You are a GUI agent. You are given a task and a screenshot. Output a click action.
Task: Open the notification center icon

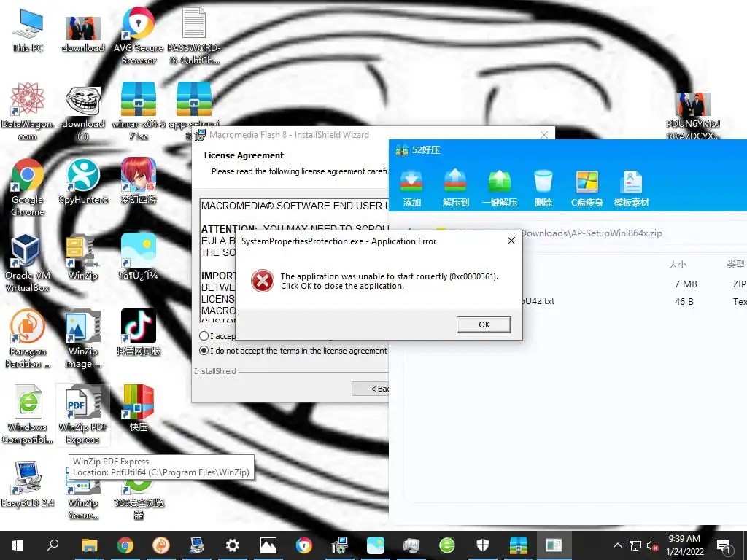pyautogui.click(x=724, y=545)
